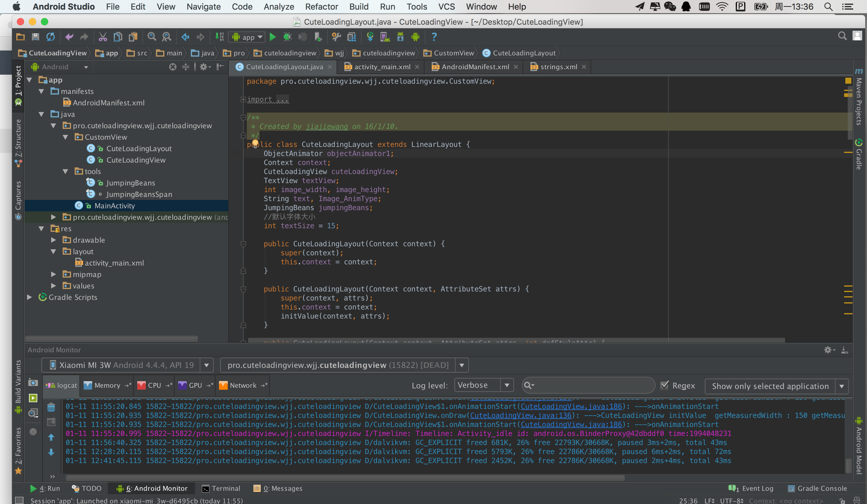Take a screen capture with the camera icon
Viewport: 867px width, 504px height.
point(33,383)
